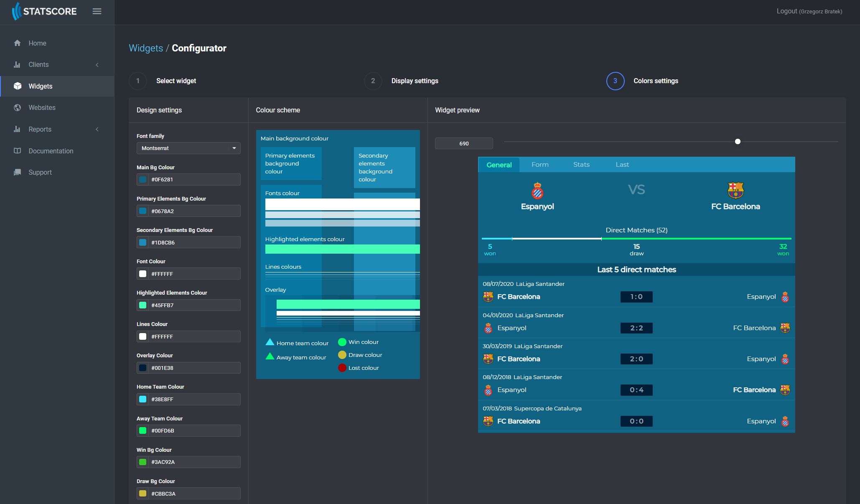Viewport: 860px width, 504px height.
Task: Switch to the Last tab in preview
Action: click(x=622, y=165)
